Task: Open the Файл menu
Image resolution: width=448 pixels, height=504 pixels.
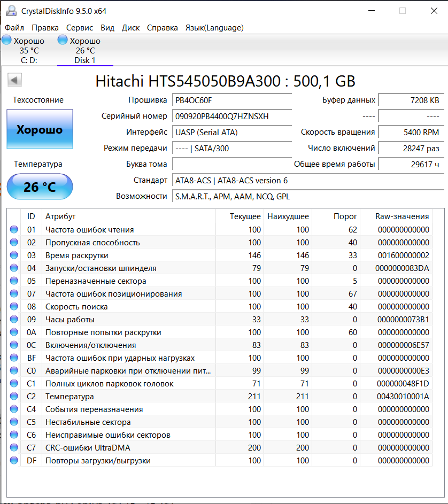Action: point(14,28)
